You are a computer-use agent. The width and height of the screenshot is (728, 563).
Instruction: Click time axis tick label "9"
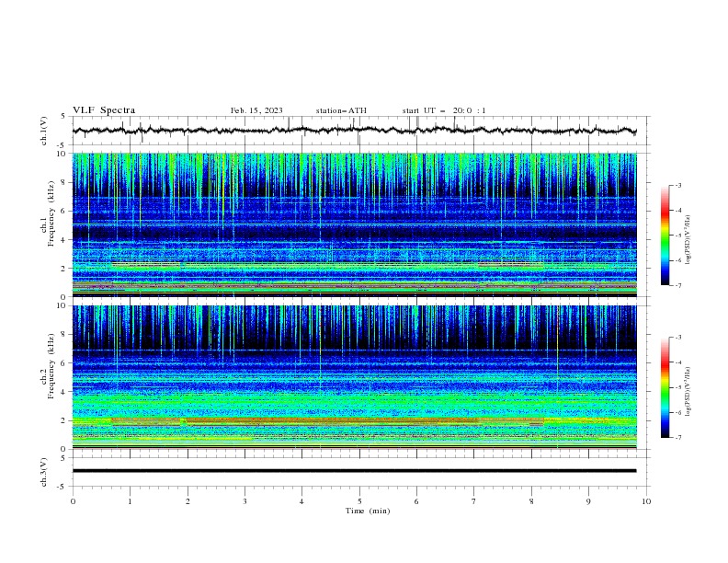click(x=588, y=501)
